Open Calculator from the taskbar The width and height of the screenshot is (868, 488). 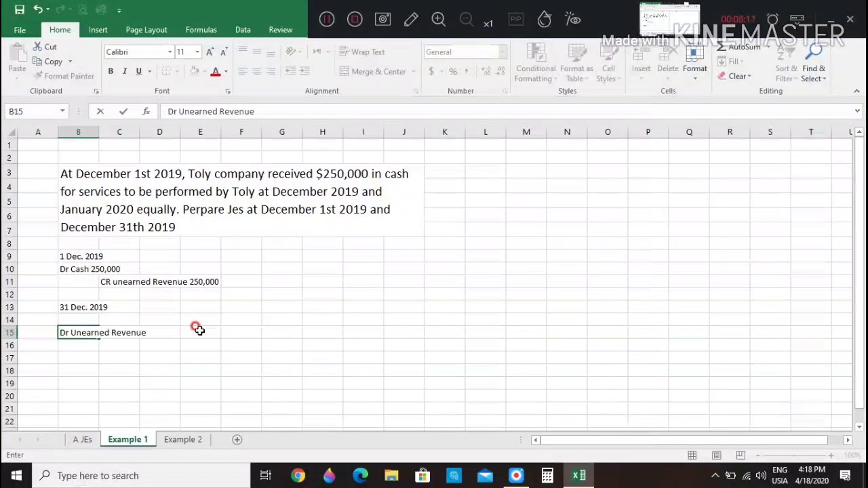pyautogui.click(x=547, y=476)
